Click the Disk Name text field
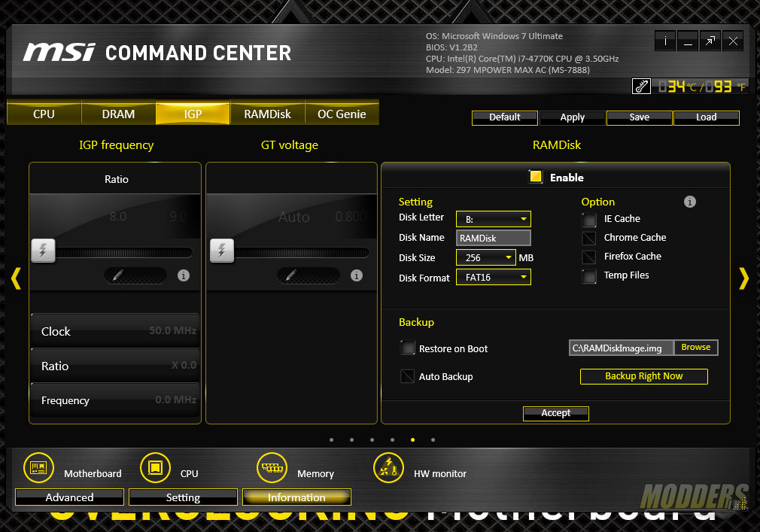Viewport: 760px width, 532px height. (494, 238)
